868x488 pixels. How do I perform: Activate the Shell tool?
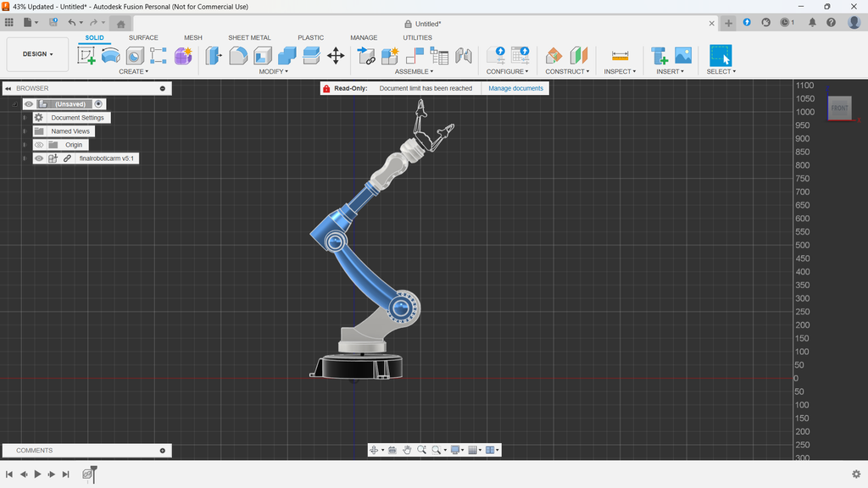(x=263, y=55)
